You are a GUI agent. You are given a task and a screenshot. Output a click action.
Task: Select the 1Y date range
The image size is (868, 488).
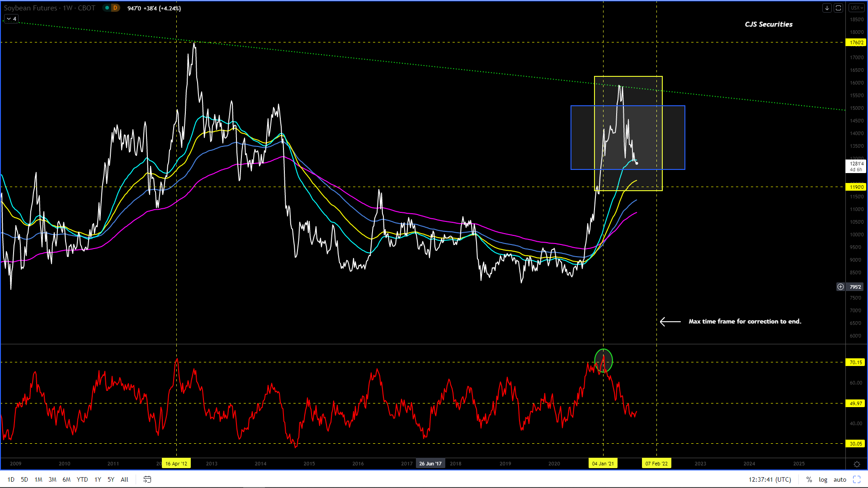click(98, 479)
